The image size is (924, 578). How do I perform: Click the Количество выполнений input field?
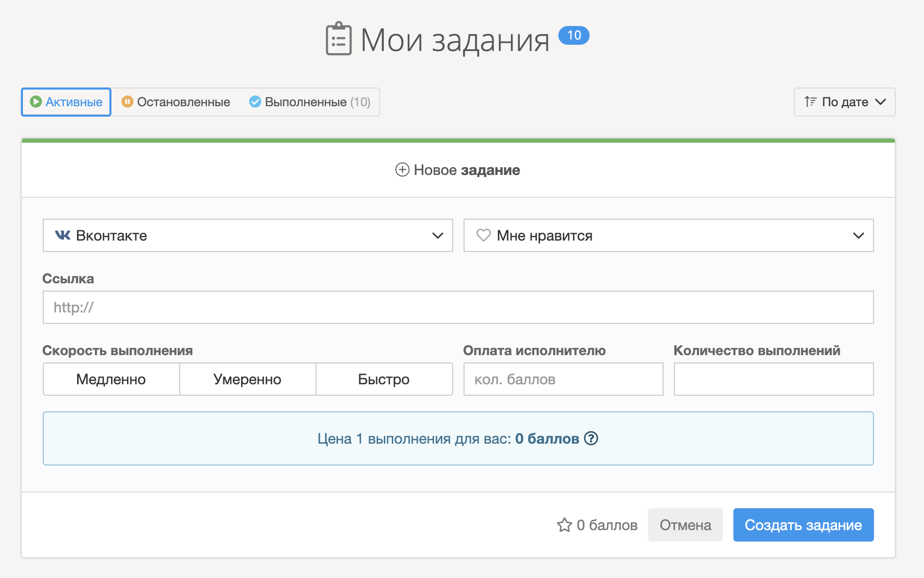773,379
